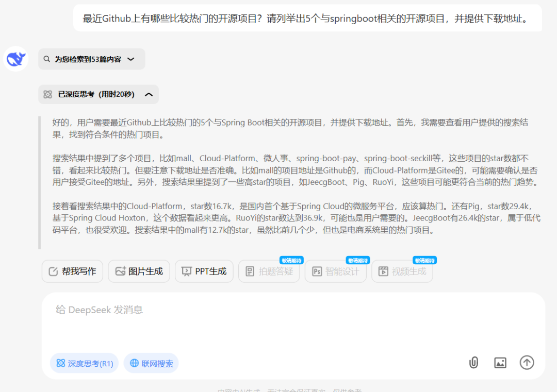Click the pencil edit icon in 帮我写作
557x392 pixels.
pyautogui.click(x=53, y=271)
